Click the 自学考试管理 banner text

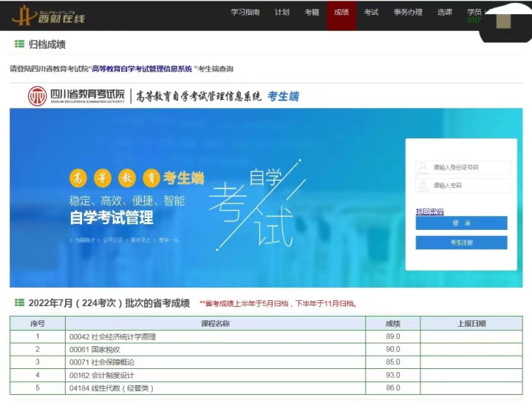click(x=112, y=217)
